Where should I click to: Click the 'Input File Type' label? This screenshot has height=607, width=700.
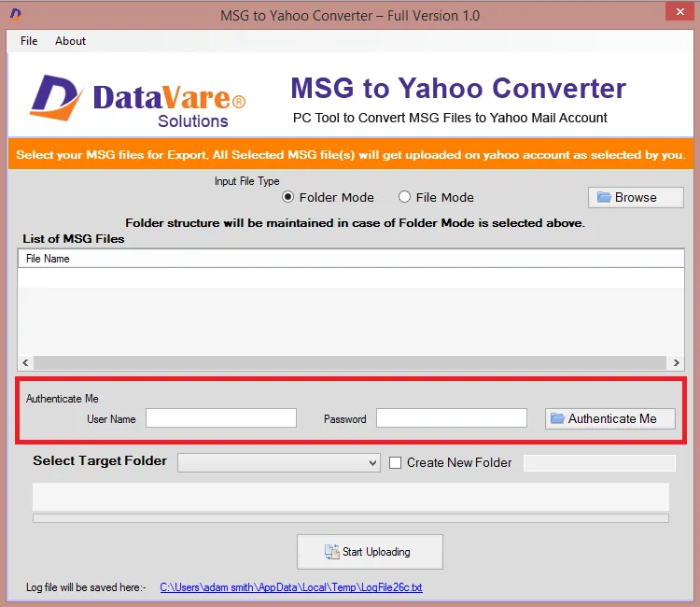(247, 181)
